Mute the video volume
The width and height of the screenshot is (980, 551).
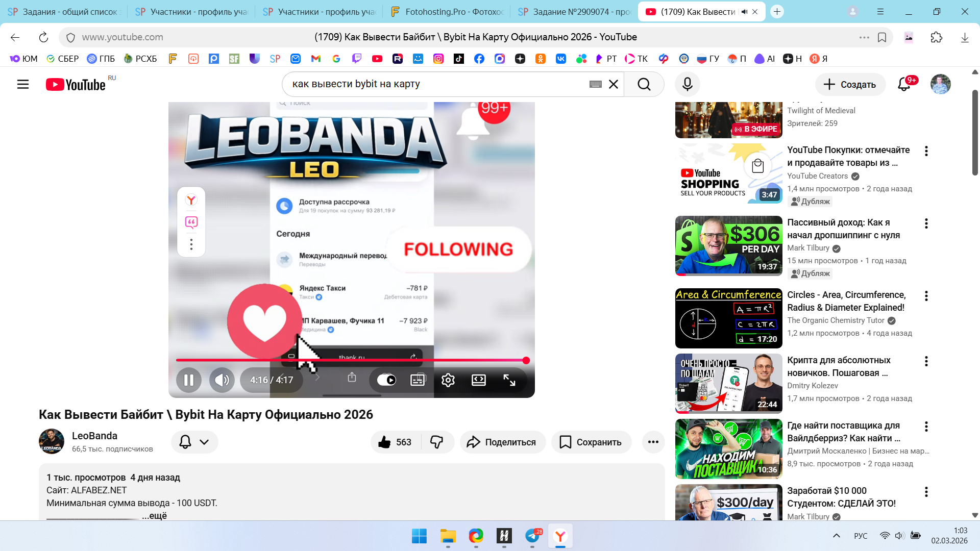222,380
